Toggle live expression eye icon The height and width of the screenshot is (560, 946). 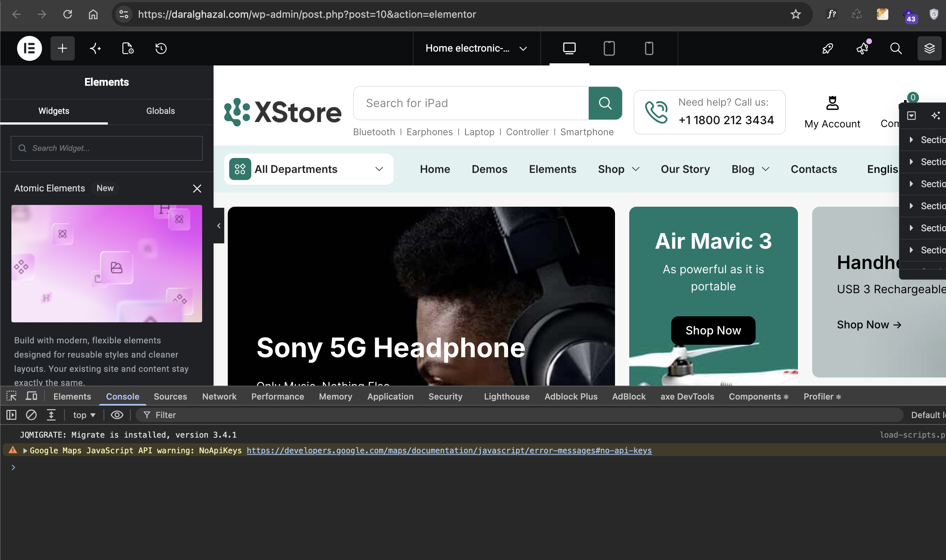[117, 415]
